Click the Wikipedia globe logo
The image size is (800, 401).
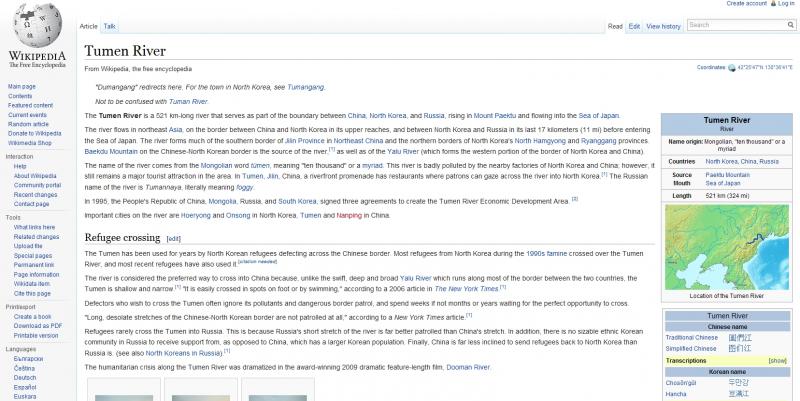point(37,26)
